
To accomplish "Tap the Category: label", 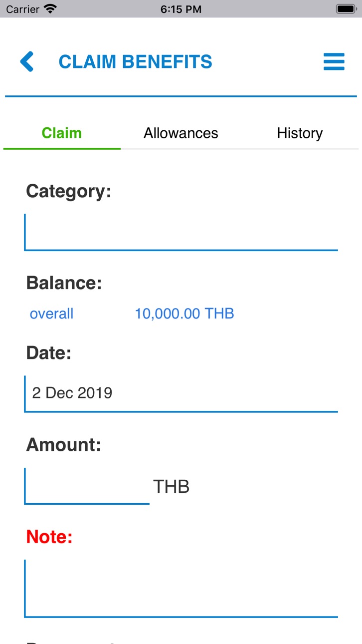I will 69,191.
